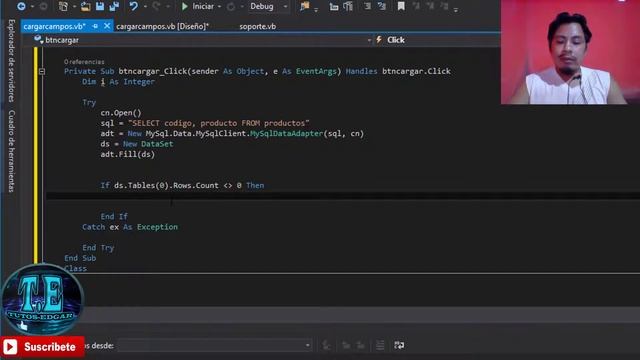Switch to the soporte.vb tab
Screen dimensions: 640x360
point(258,26)
